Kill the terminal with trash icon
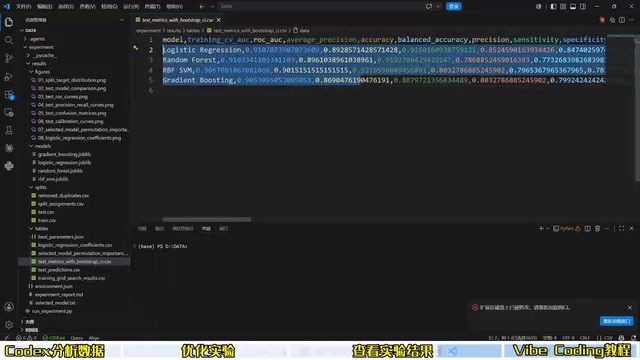Screen dimensions: 640x360 click(597, 229)
